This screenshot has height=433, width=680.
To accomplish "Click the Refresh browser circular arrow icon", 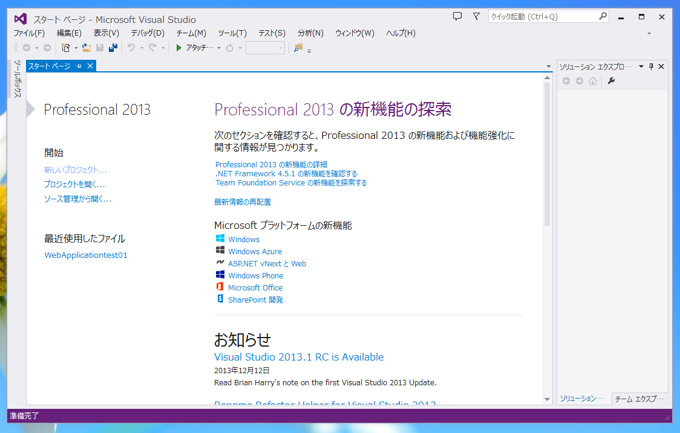I will tap(230, 48).
